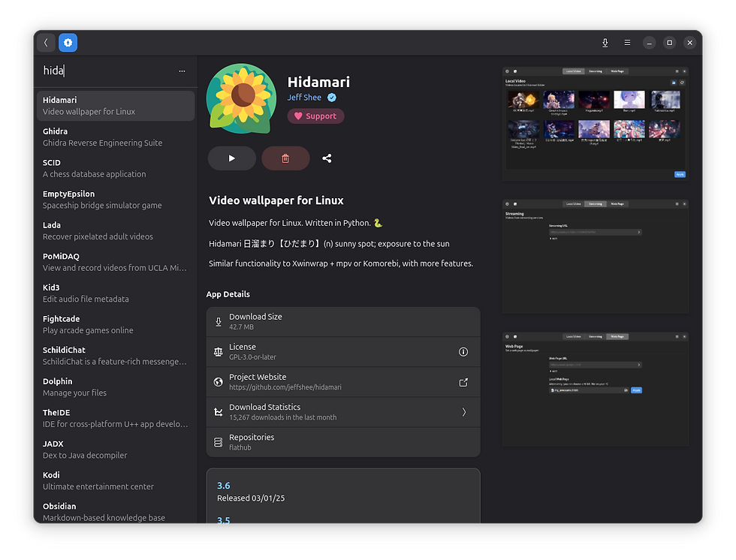
Task: Select Kodi entertainment center result
Action: coord(116,480)
